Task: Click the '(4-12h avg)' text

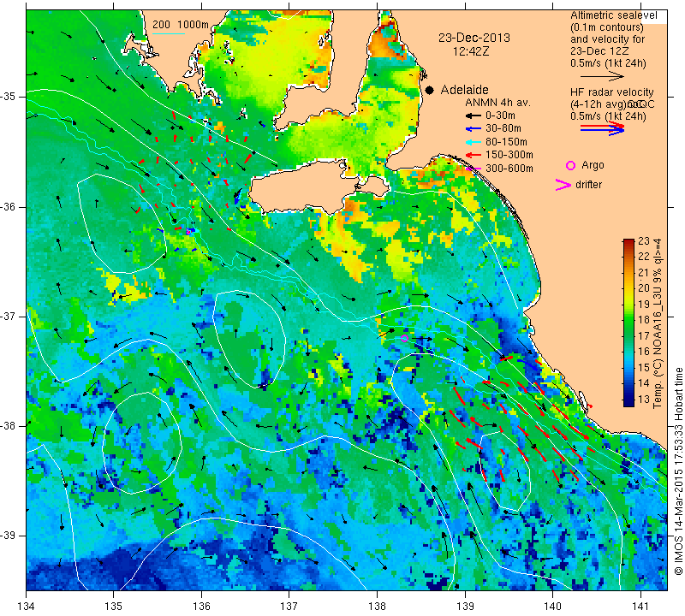Action: point(598,104)
